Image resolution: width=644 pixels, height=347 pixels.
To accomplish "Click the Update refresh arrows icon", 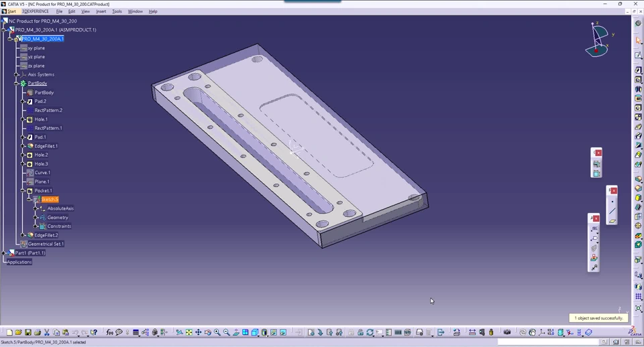I will point(370,332).
